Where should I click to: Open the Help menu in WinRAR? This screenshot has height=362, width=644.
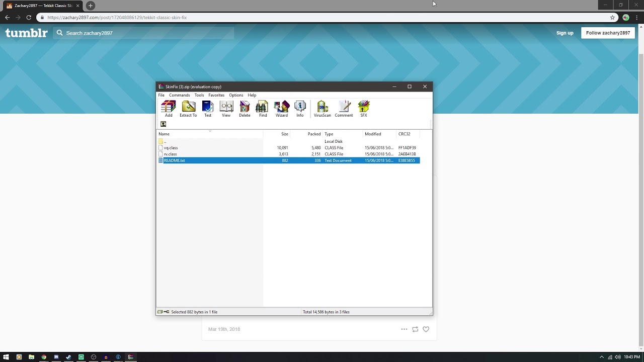point(252,95)
